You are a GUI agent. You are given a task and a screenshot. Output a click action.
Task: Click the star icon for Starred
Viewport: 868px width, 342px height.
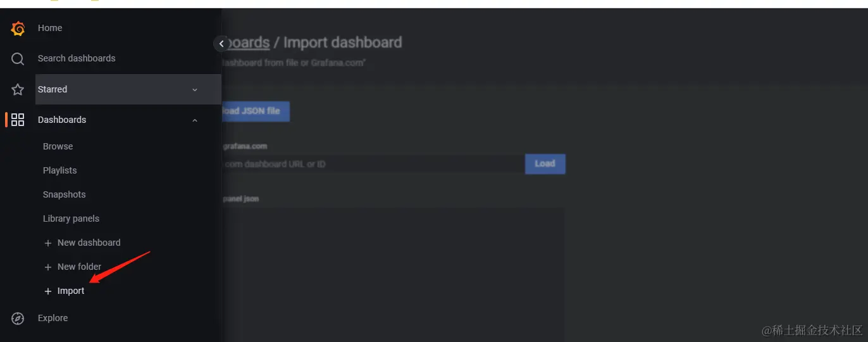[18, 89]
